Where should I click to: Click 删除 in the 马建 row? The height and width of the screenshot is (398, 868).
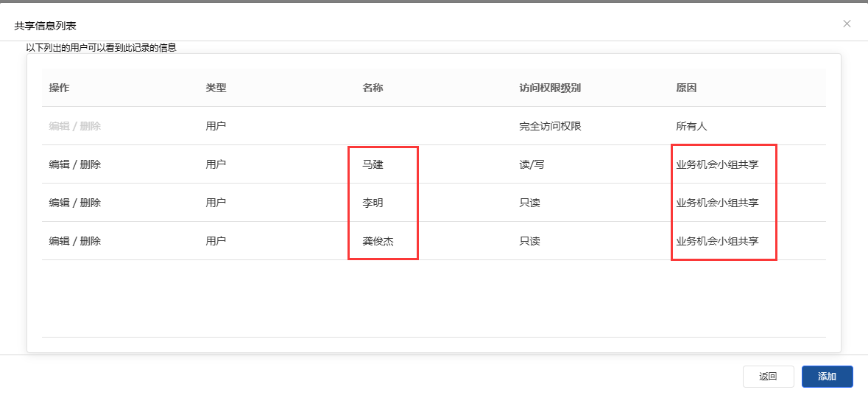[x=91, y=164]
